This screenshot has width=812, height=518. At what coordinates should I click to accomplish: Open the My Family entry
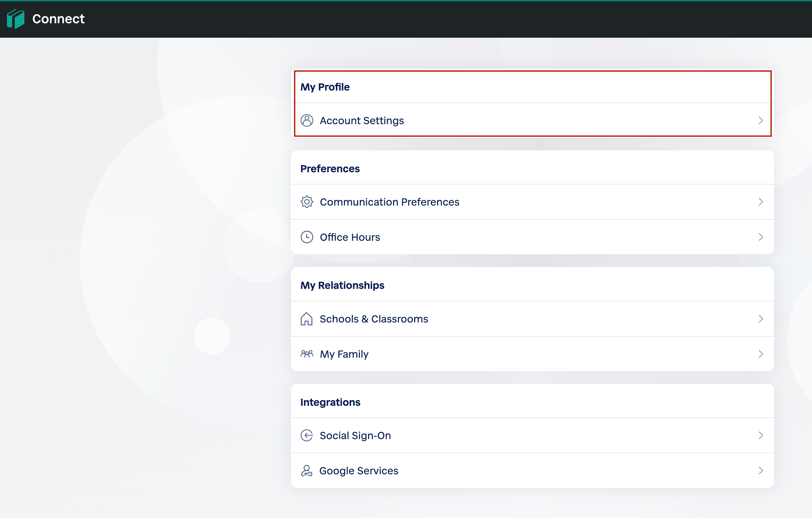(x=532, y=354)
